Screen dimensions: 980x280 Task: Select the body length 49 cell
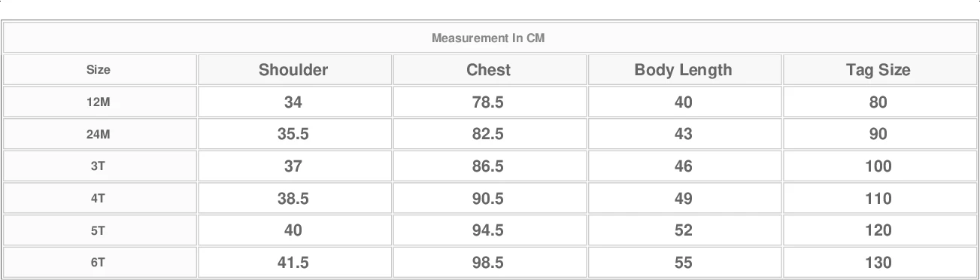click(683, 199)
